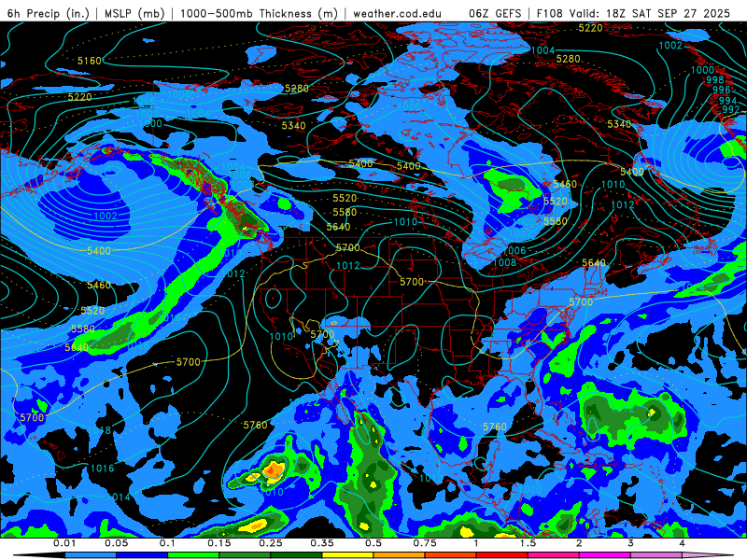747x560 pixels.
Task: Click the 'MSLP (mb)' header text
Action: [134, 13]
